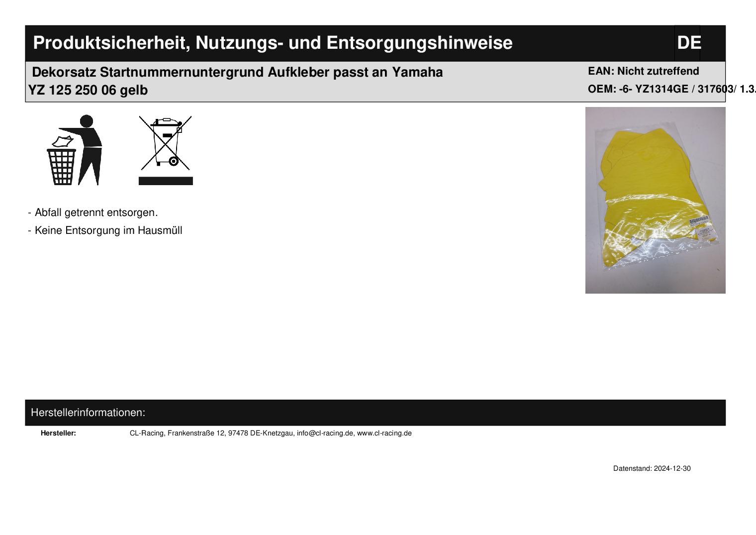Click the info@cl-racing.de email address
This screenshot has height=535, width=756.
tap(325, 433)
